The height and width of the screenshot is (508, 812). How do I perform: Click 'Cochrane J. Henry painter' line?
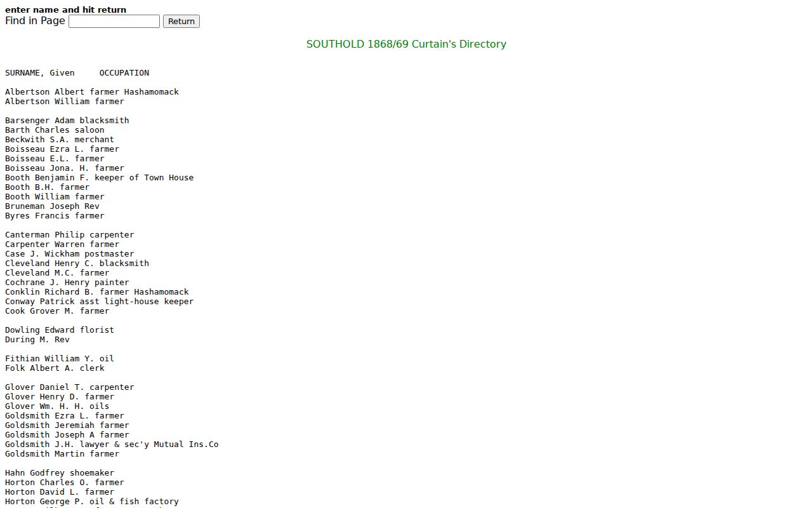(x=67, y=283)
